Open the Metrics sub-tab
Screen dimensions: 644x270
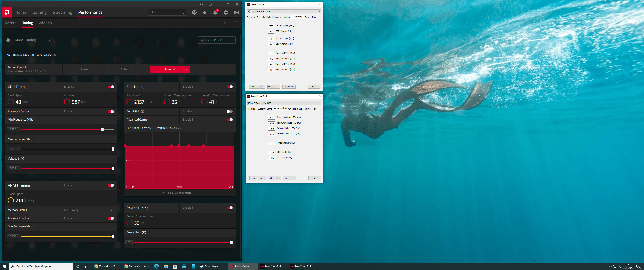10,23
